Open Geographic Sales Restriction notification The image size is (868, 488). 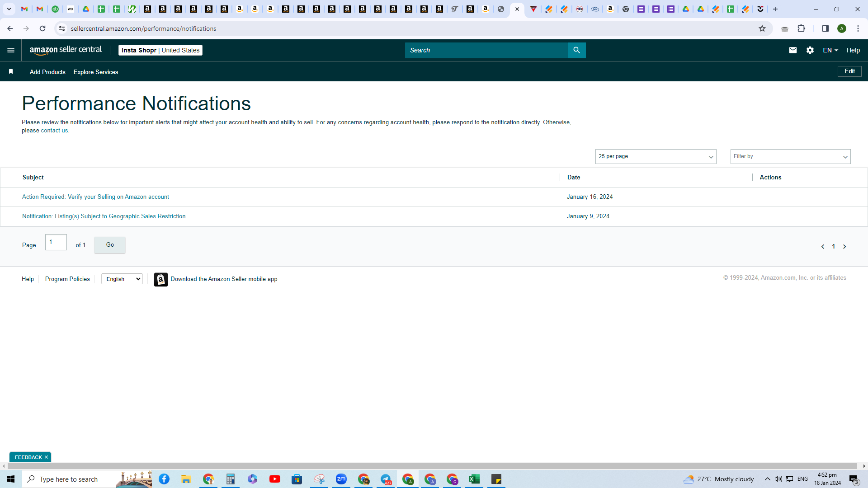[x=104, y=216]
